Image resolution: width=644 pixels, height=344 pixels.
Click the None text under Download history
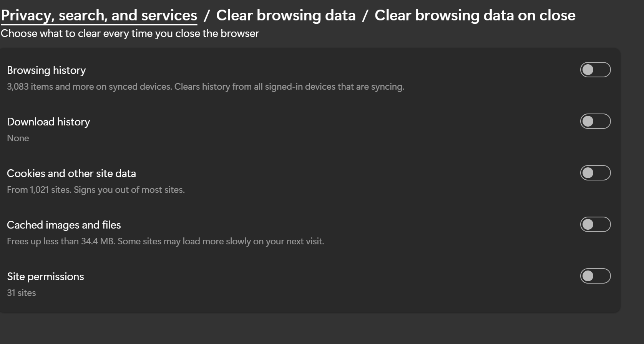(18, 138)
